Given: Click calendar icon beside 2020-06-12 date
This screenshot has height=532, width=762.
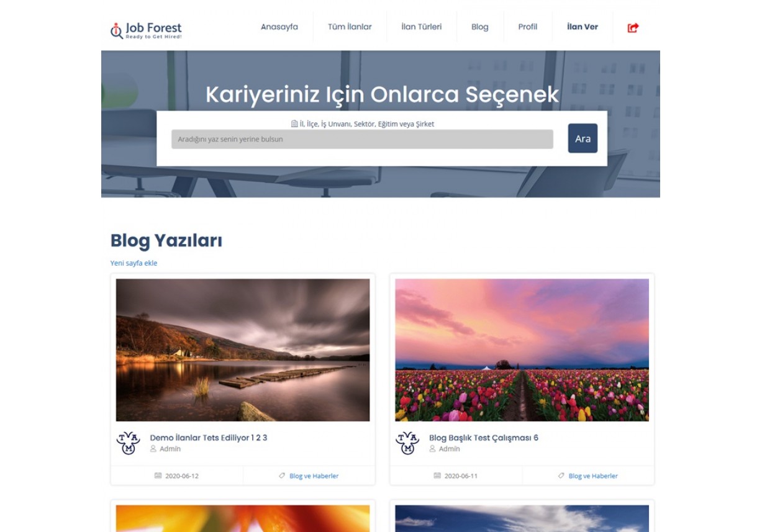Looking at the screenshot, I should (158, 476).
